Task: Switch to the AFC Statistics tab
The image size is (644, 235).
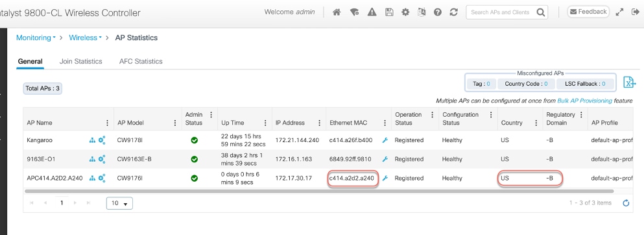Action: click(141, 61)
